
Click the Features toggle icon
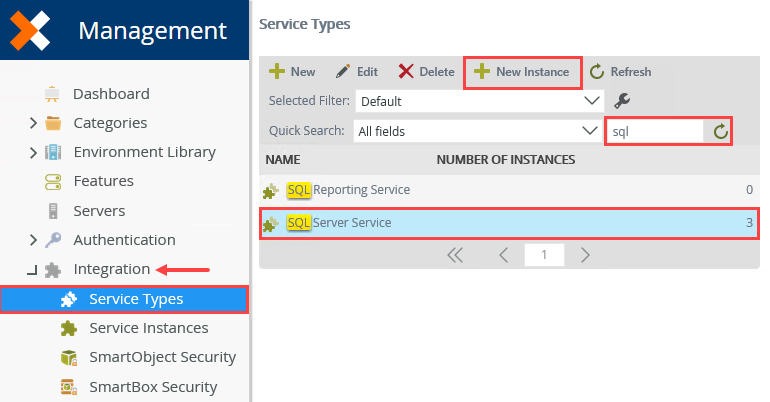tap(53, 182)
